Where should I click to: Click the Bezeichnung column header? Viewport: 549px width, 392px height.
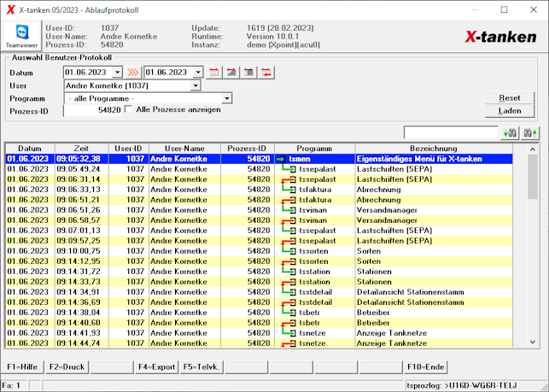(434, 149)
